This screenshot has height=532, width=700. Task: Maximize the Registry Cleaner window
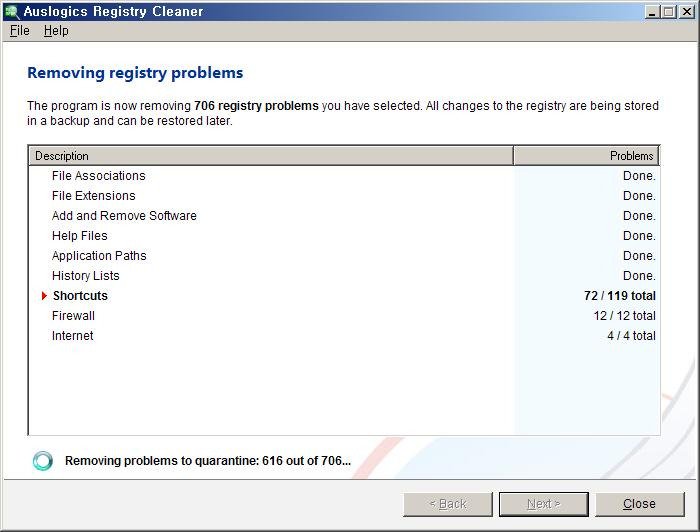(668, 12)
